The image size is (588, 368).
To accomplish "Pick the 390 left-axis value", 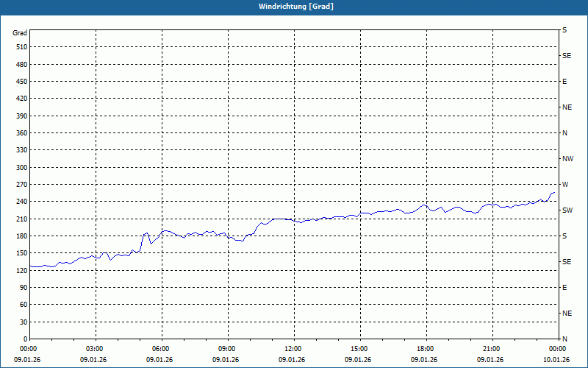I will click(22, 116).
